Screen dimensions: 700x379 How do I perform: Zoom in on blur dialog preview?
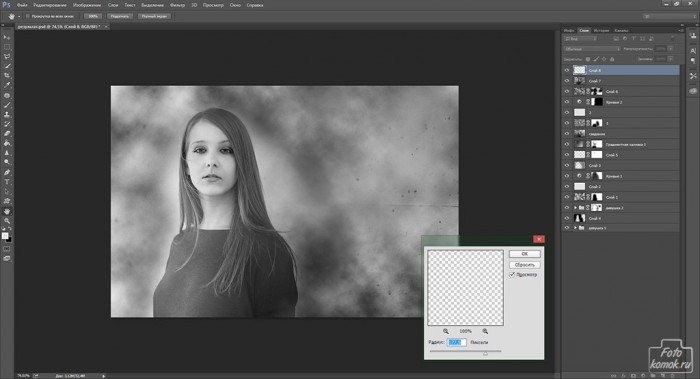tap(485, 331)
